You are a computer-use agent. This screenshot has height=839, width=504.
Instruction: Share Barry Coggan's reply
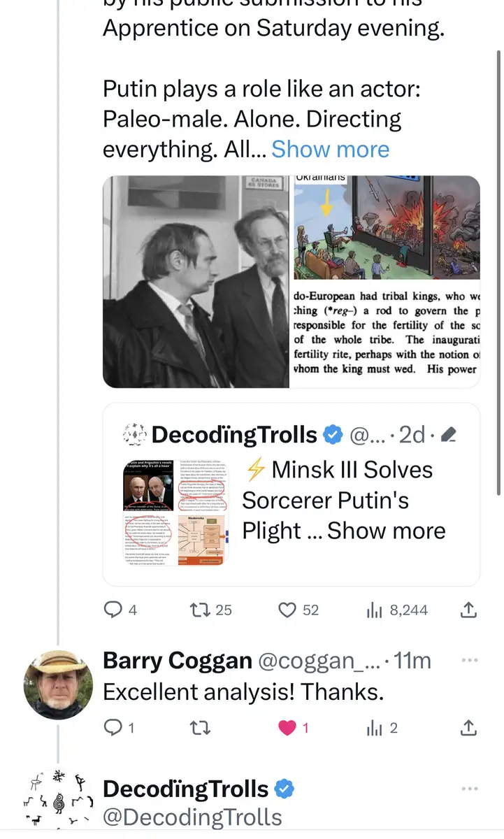point(468,728)
